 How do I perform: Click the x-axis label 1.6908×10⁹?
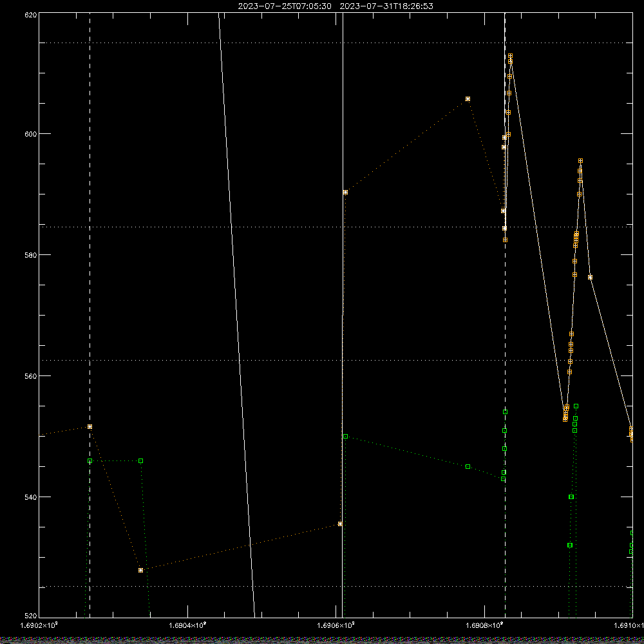pyautogui.click(x=485, y=625)
